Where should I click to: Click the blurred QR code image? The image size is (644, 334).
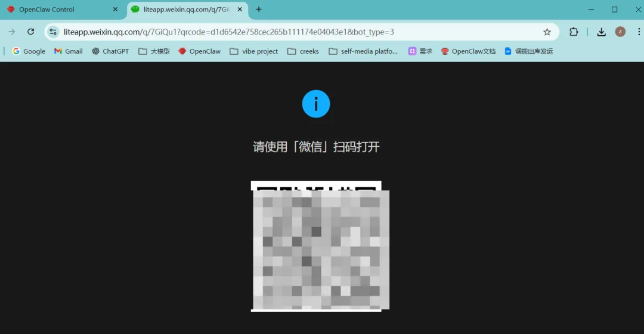click(320, 246)
